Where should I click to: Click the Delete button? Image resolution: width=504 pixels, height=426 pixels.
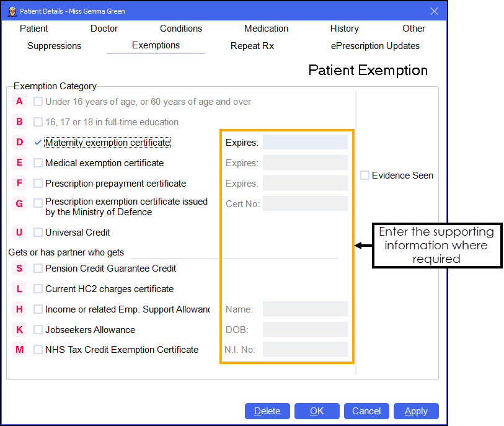point(267,411)
